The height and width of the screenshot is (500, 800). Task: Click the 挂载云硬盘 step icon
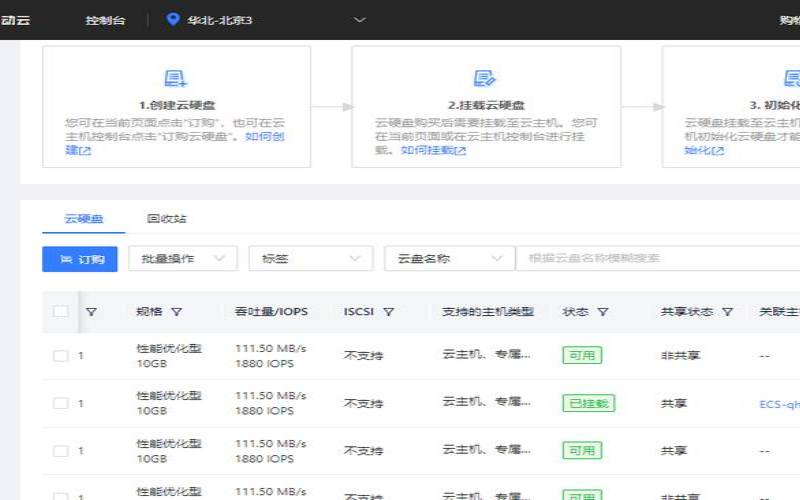484,79
